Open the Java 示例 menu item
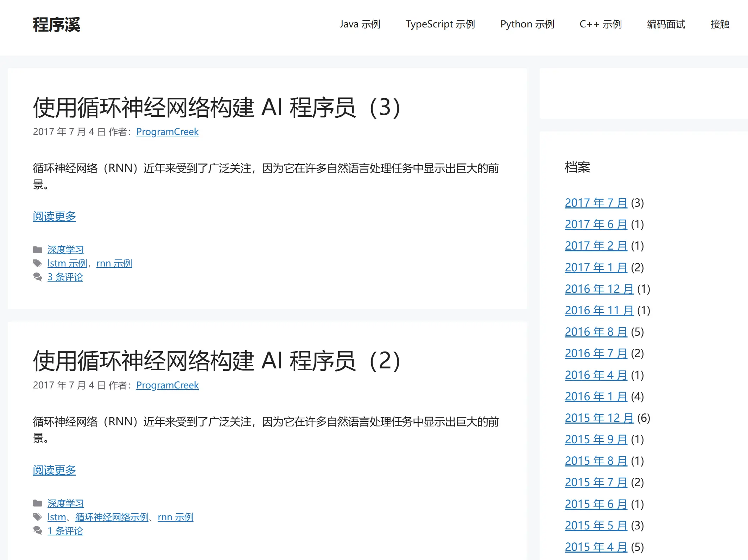The image size is (748, 560). click(x=360, y=24)
